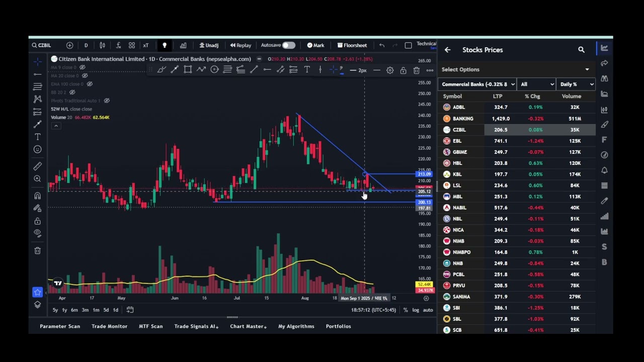Toggle log scale on the chart

[x=416, y=310]
